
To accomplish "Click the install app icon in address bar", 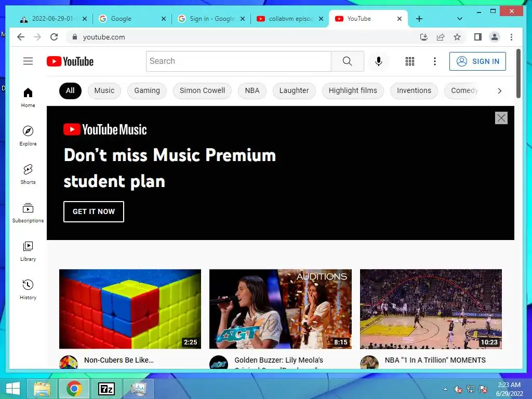I will point(424,37).
